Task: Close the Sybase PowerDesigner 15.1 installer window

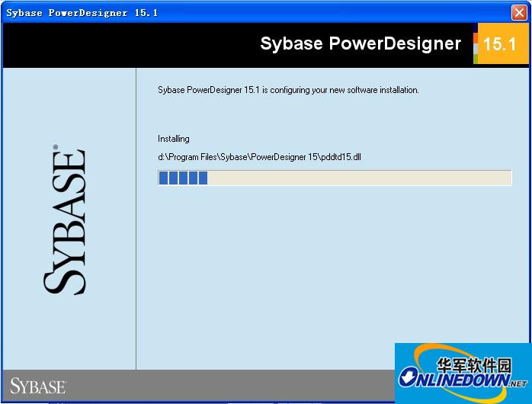Action: [519, 13]
